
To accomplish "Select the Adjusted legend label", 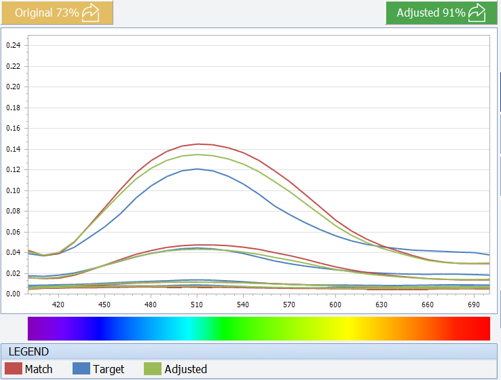I will (x=186, y=369).
